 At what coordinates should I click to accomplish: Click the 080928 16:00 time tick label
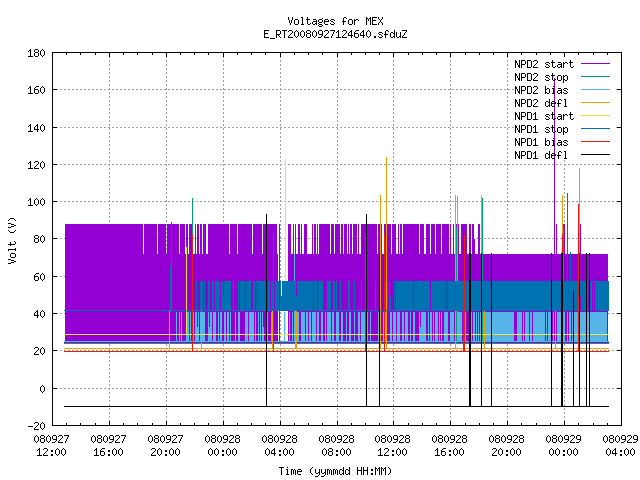pyautogui.click(x=449, y=446)
